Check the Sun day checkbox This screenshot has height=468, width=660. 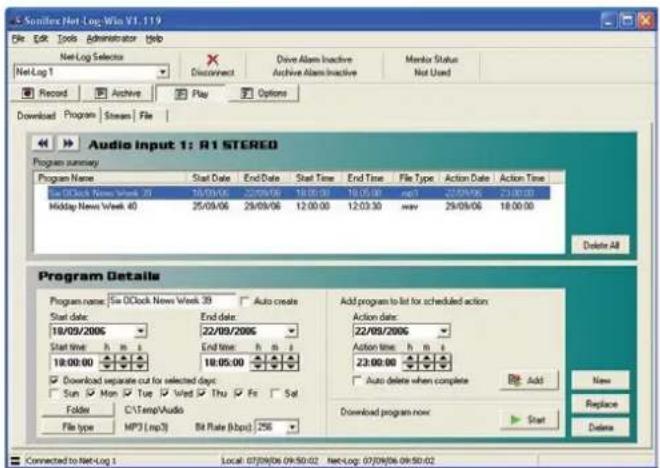pyautogui.click(x=54, y=393)
